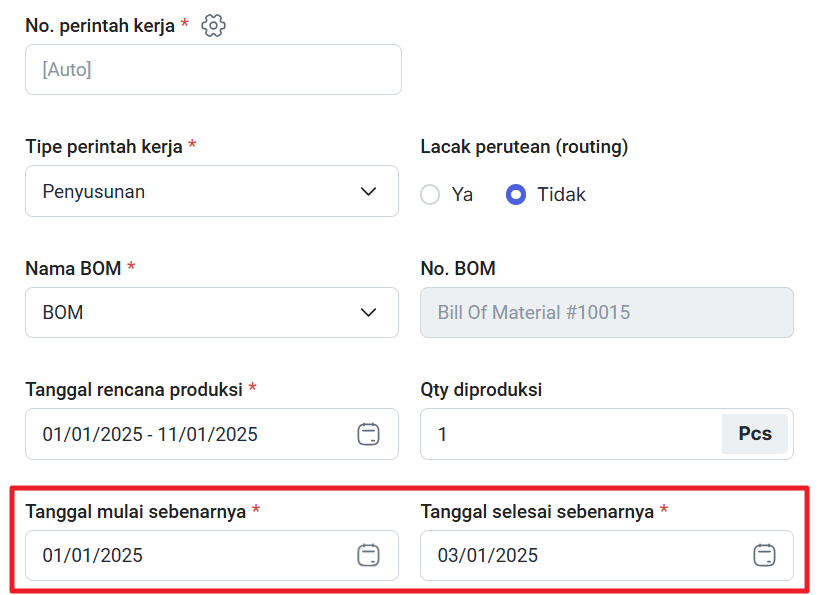Click the 01/01/2025 - 11/01/2025 date range field
The width and height of the screenshot is (833, 595).
coord(212,434)
